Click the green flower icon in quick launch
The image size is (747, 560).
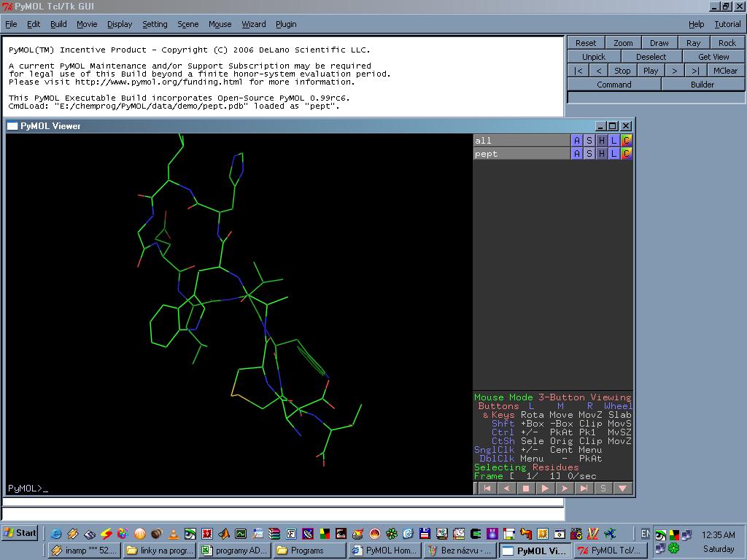pos(392,534)
